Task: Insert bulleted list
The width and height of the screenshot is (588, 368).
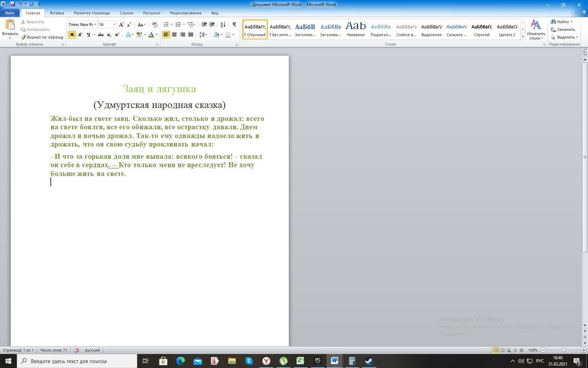Action: click(166, 25)
